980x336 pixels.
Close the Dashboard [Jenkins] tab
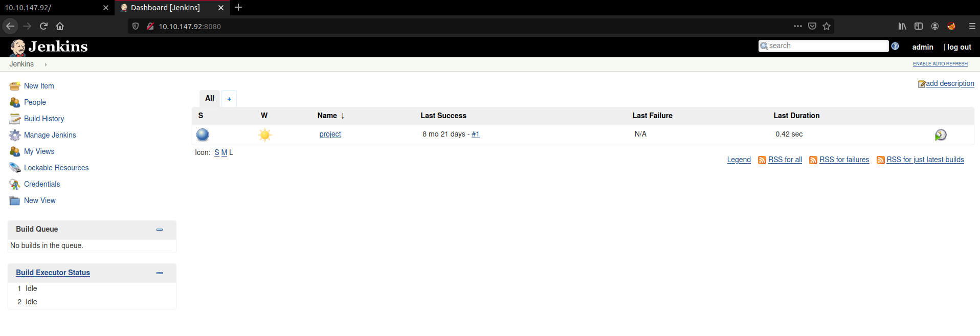[x=221, y=8]
